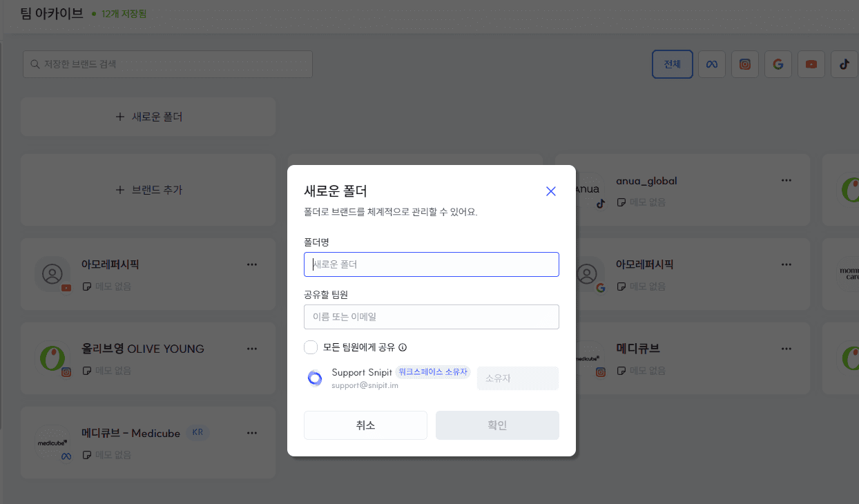
Task: Click the 메디큐브 – Medicube brand name
Action: [x=131, y=434]
